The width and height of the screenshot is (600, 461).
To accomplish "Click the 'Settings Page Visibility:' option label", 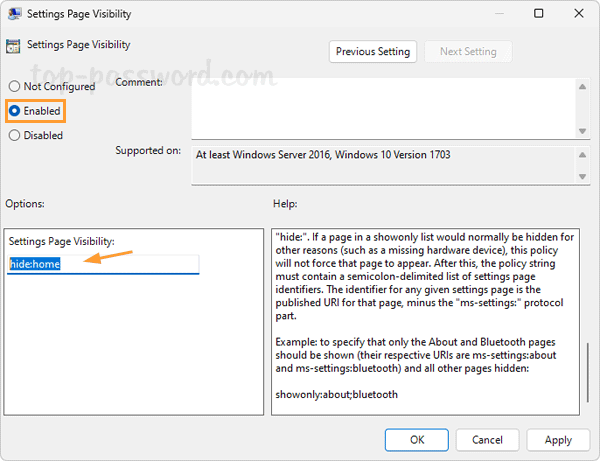I will click(x=62, y=241).
